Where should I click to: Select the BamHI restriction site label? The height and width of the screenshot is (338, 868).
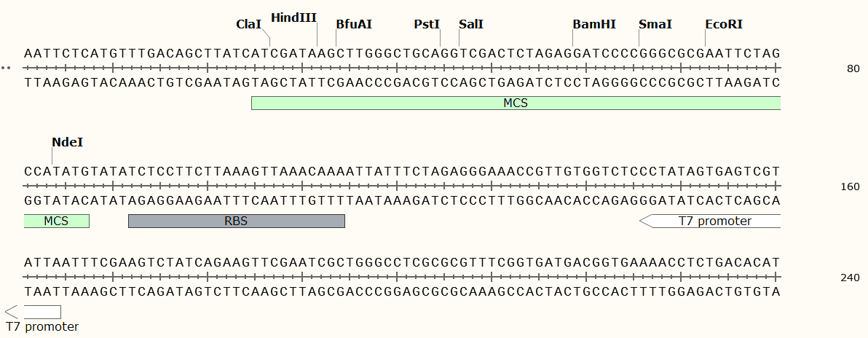[x=594, y=24]
